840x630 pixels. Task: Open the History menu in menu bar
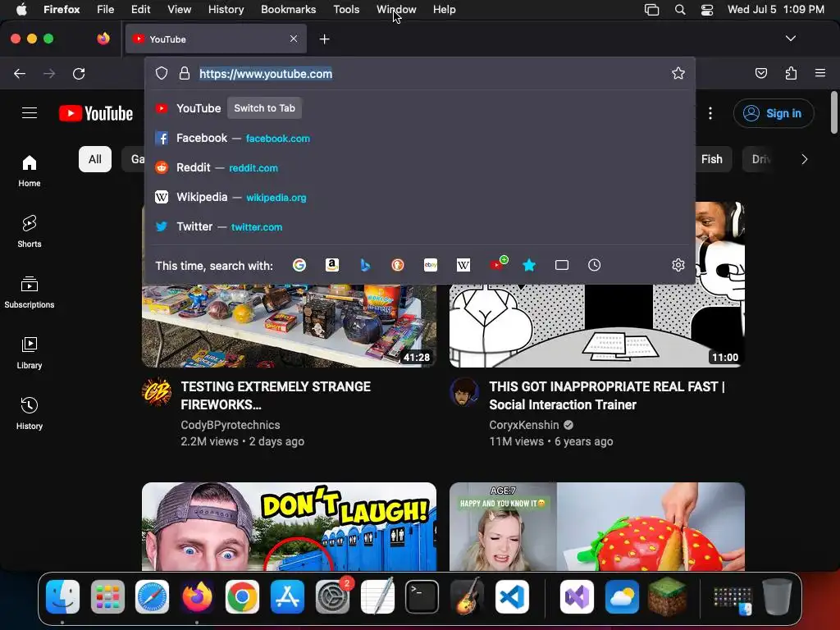(226, 10)
